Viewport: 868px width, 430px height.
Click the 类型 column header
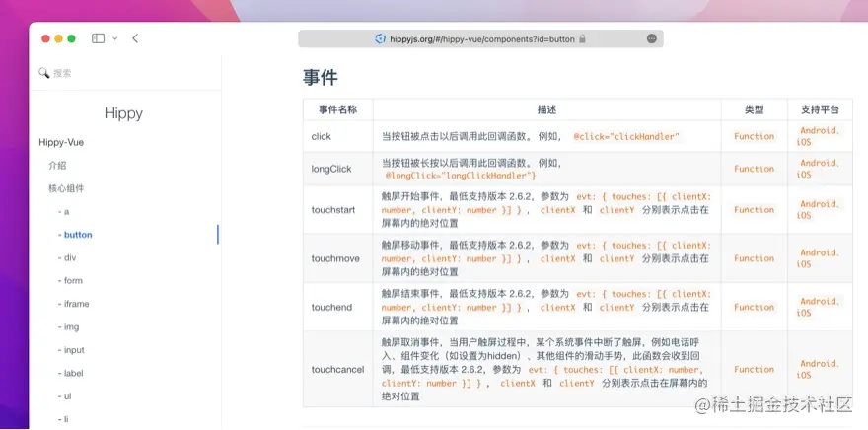(x=754, y=109)
